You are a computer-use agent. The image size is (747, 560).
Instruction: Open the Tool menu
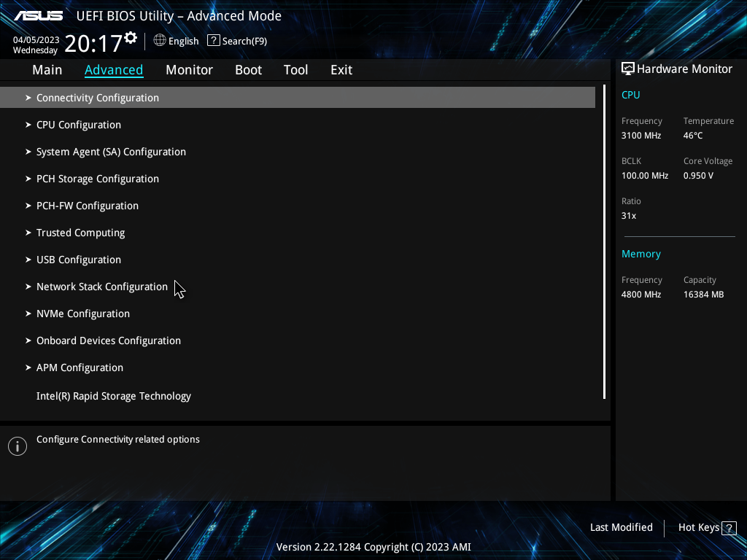pos(295,70)
